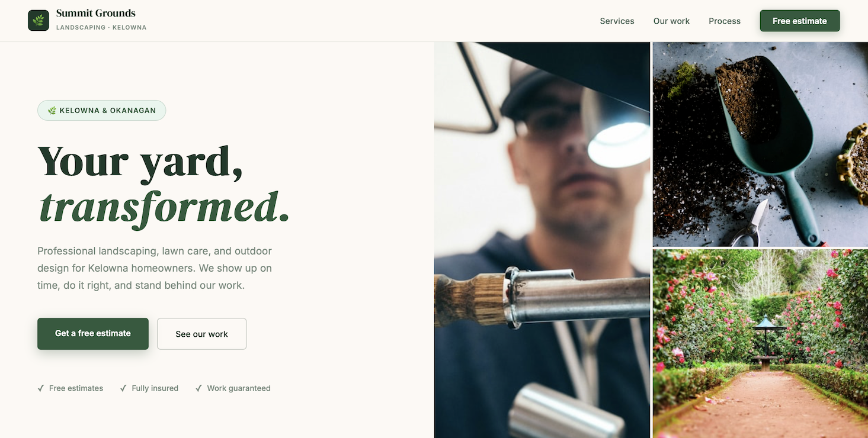The height and width of the screenshot is (438, 868).
Task: Click the leaf emoji in Kelowna & Okanagan badge
Action: click(x=52, y=111)
